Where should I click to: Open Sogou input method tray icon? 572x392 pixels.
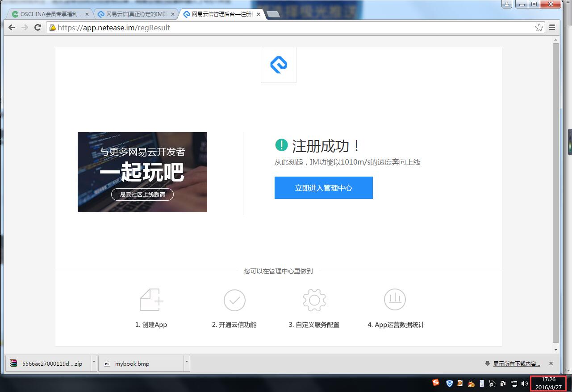436,383
